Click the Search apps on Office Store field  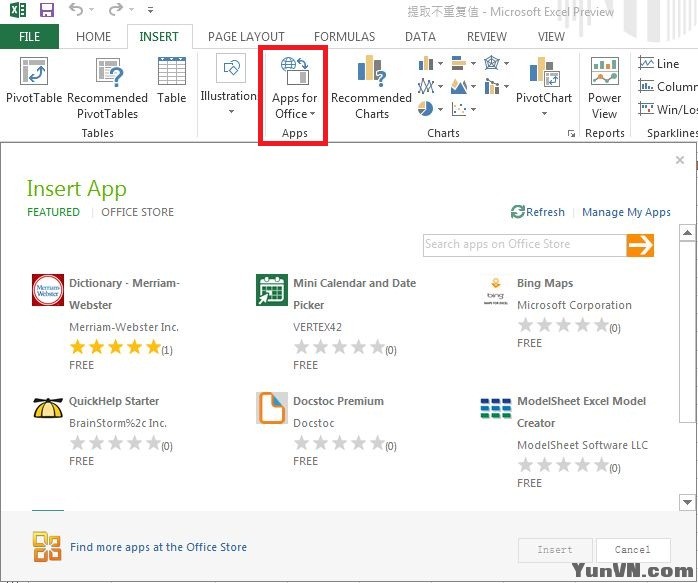point(524,245)
